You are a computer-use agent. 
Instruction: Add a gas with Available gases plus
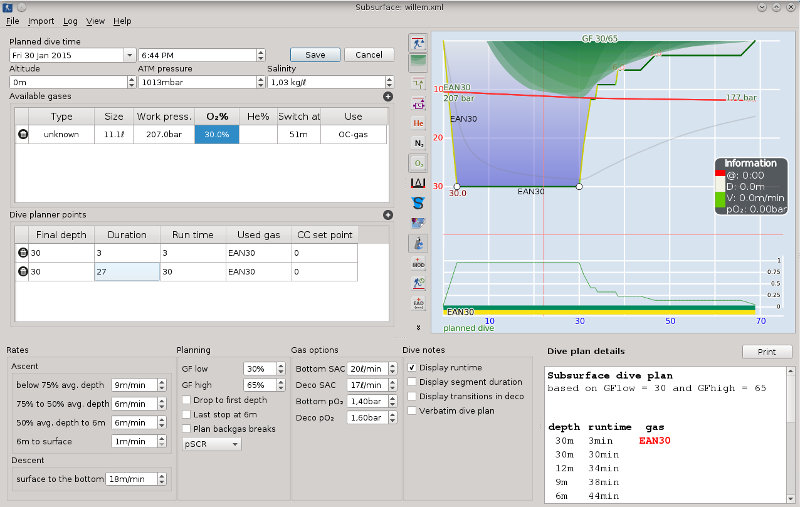tap(388, 96)
